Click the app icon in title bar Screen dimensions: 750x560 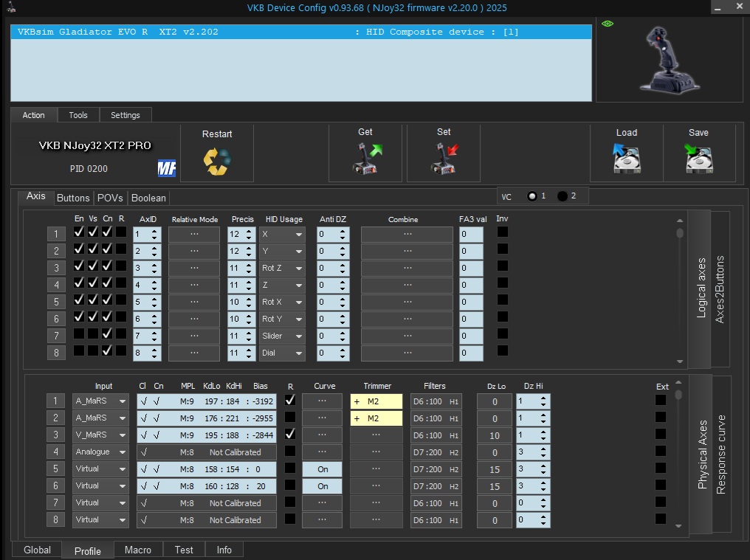12,7
